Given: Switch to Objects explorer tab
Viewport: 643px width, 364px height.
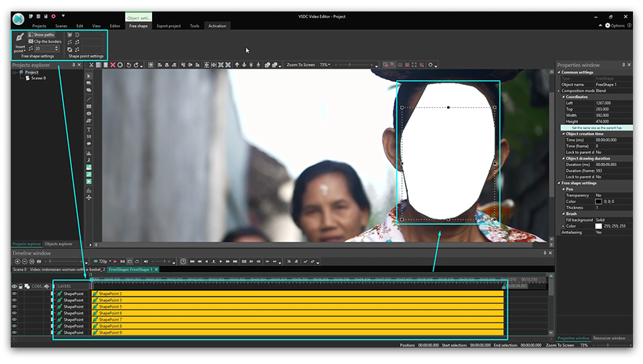Looking at the screenshot, I should click(x=59, y=244).
